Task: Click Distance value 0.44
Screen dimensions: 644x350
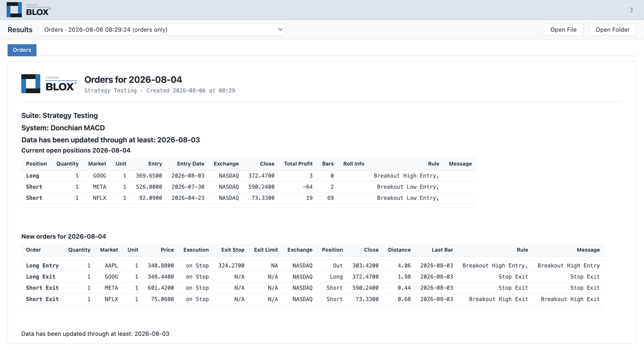Action: pyautogui.click(x=404, y=288)
